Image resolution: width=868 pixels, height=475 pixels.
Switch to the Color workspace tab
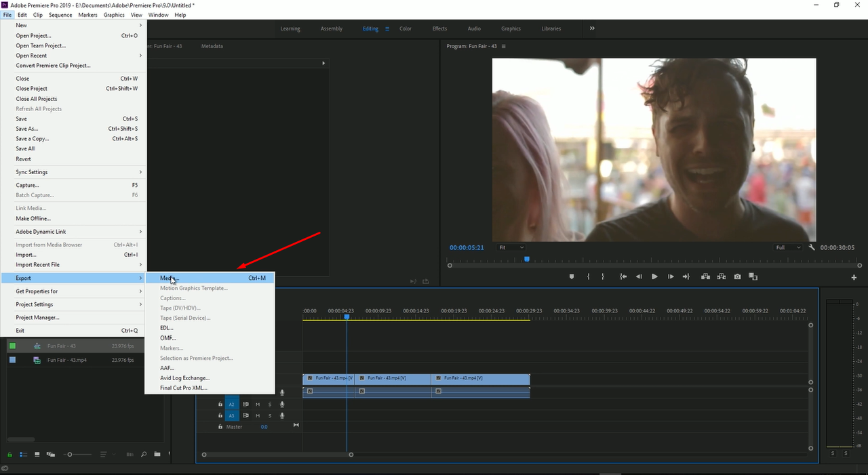406,28
